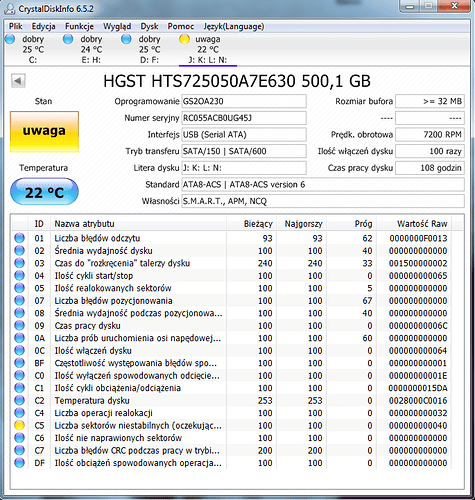Click blue status icon for attribute 08
475x500 pixels.
point(19,313)
